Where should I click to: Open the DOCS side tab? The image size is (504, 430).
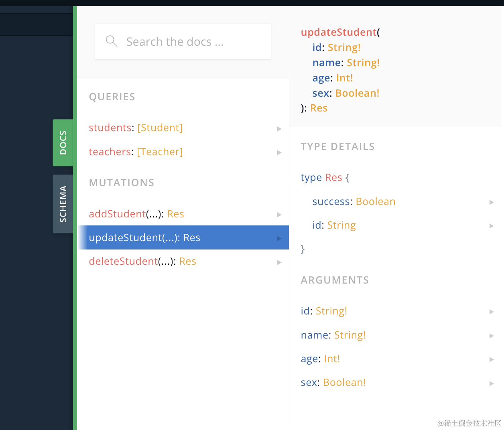63,142
